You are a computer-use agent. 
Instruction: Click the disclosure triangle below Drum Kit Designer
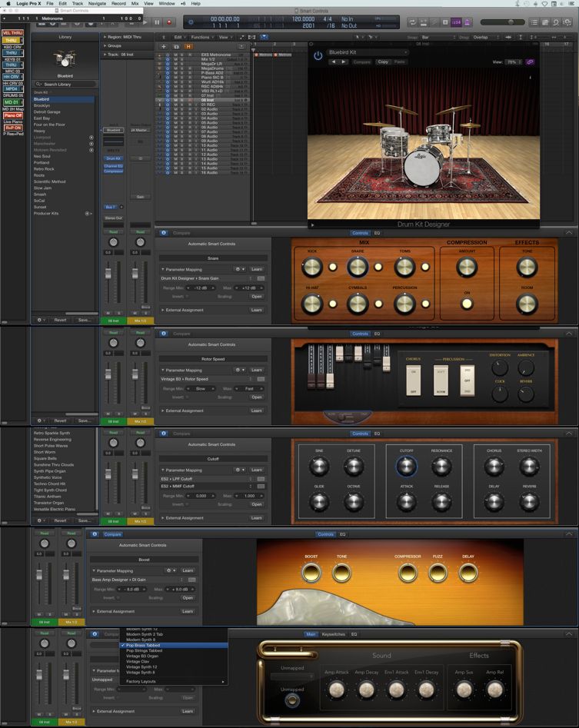pyautogui.click(x=312, y=224)
